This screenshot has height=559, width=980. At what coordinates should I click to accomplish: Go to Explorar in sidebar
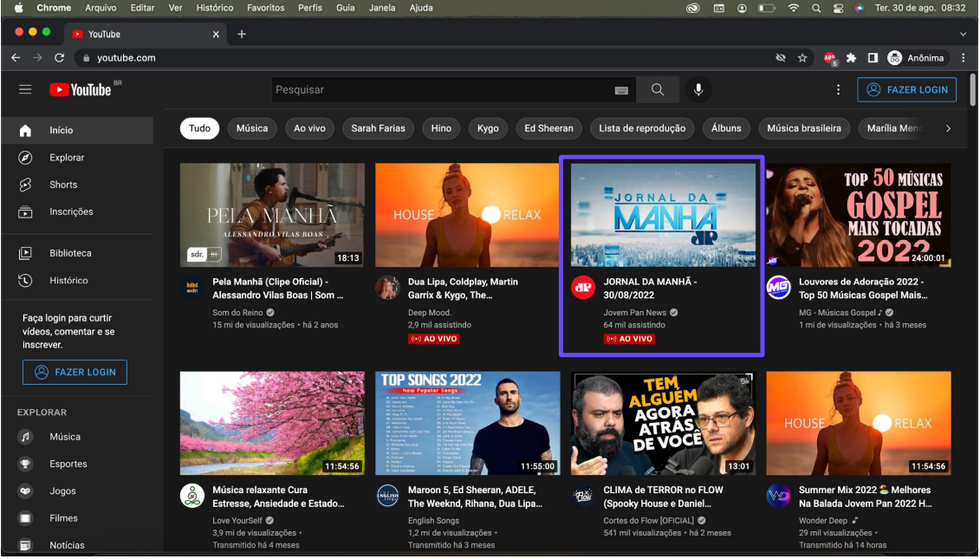click(x=67, y=158)
